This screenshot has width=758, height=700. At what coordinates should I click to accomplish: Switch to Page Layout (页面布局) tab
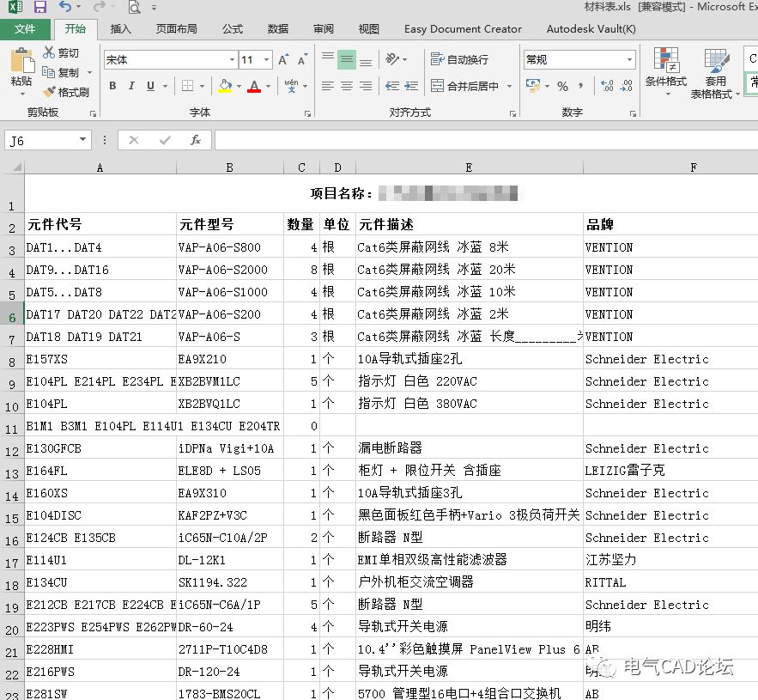(x=176, y=29)
